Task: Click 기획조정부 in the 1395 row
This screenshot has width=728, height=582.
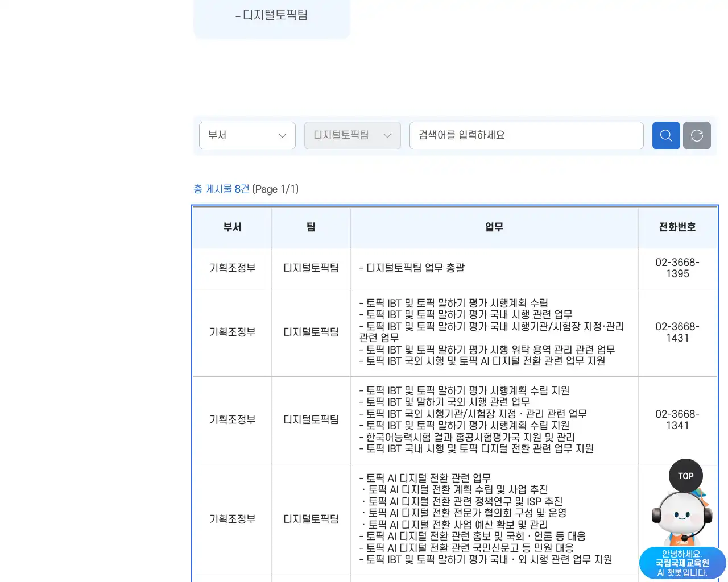Action: [232, 268]
